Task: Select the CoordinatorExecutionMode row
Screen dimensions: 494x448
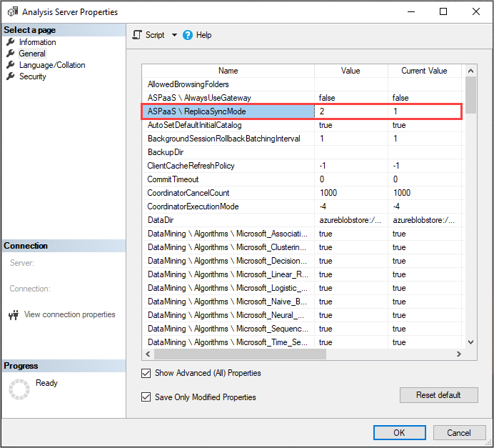Action: coord(301,206)
